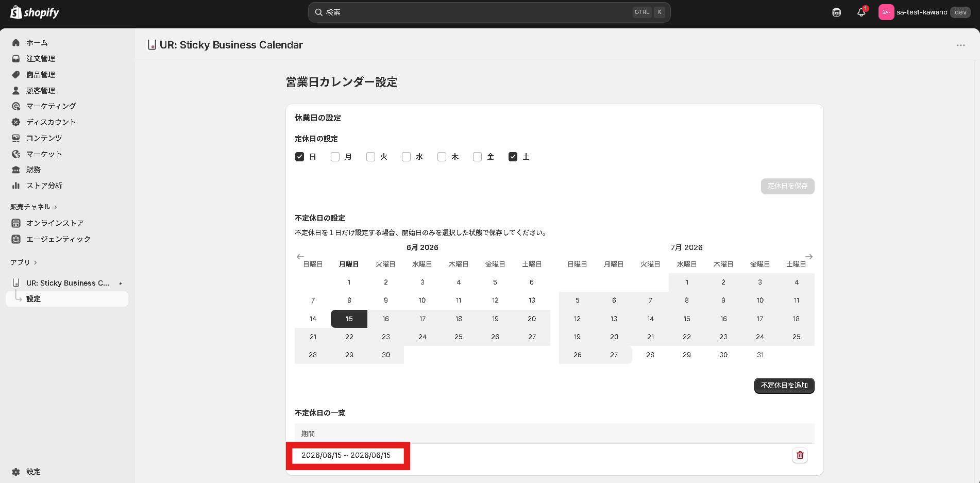The height and width of the screenshot is (483, 980).
Task: Click the UR: Sticky Business Calendar app icon in sidebar
Action: click(16, 283)
